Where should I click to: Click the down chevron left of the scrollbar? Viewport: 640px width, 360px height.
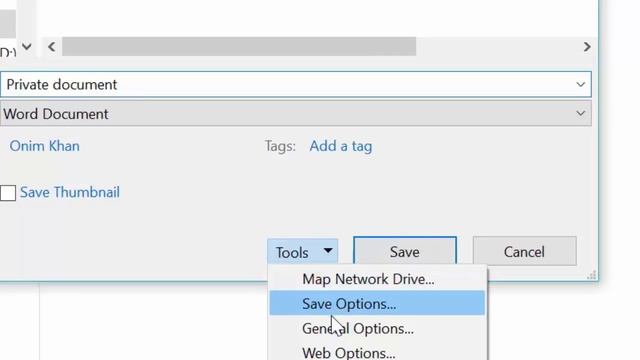(27, 47)
